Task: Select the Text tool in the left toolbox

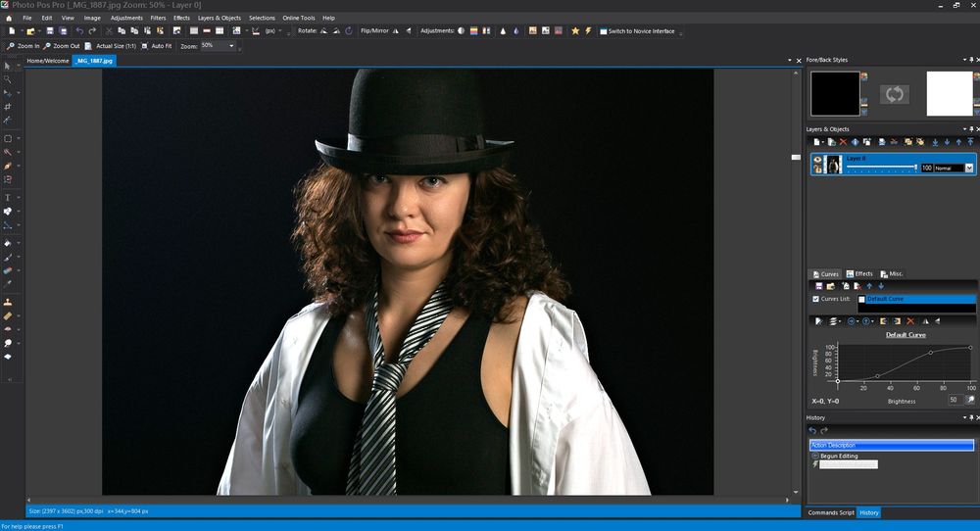Action: pyautogui.click(x=8, y=197)
